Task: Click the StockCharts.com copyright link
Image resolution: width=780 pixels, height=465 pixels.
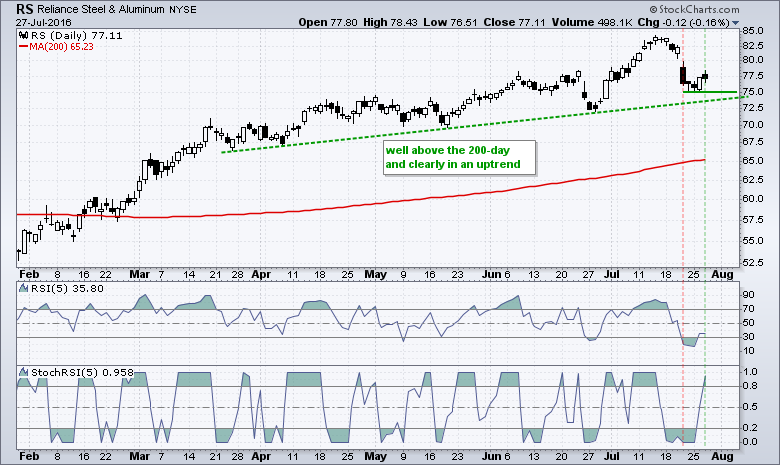Action: click(694, 9)
